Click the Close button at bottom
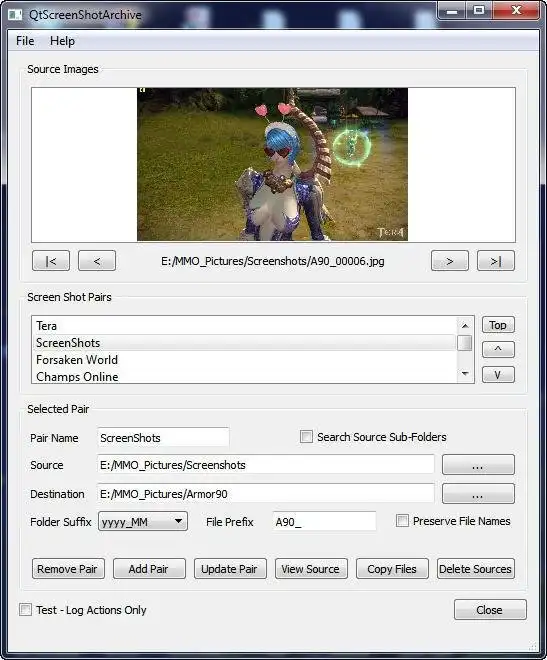 tap(490, 609)
